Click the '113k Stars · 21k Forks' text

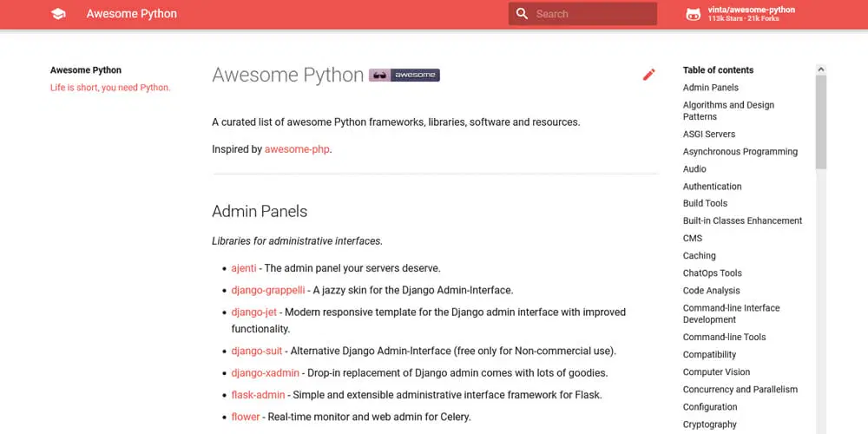pyautogui.click(x=744, y=19)
